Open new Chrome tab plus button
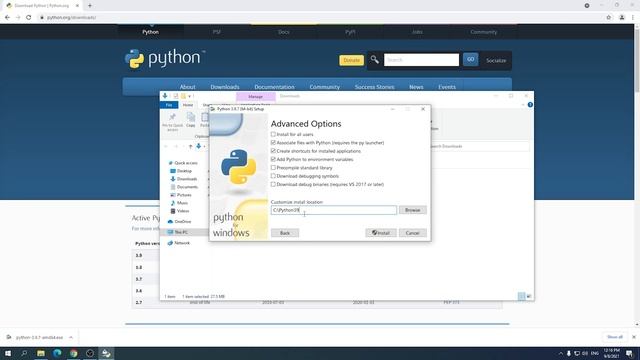 (x=90, y=6)
